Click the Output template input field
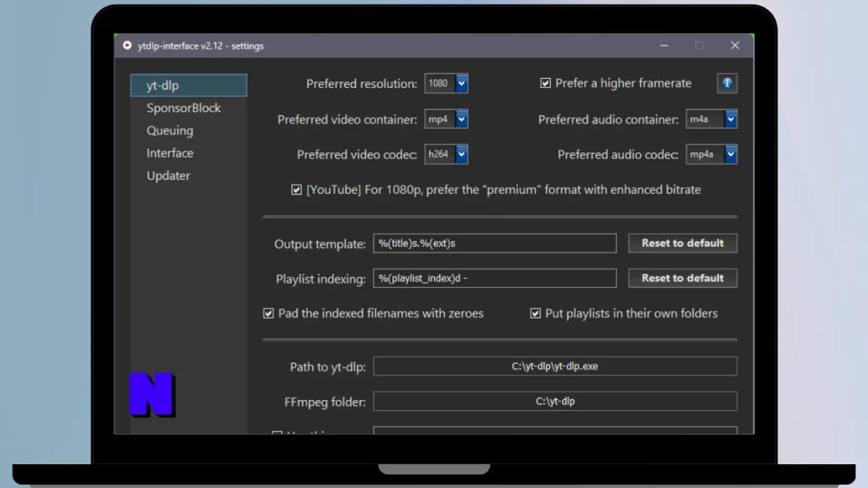This screenshot has height=488, width=868. 494,243
